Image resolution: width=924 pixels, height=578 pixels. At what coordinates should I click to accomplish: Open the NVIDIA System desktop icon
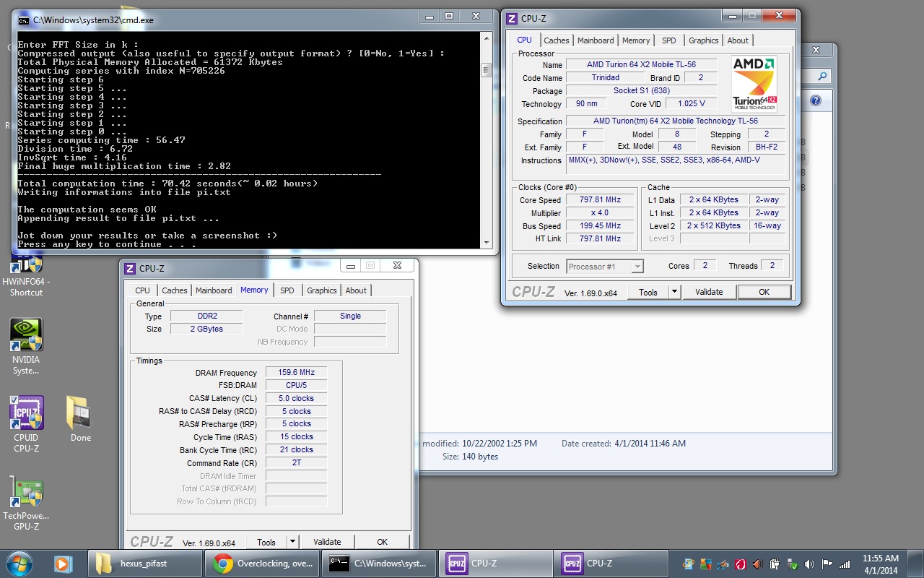click(26, 347)
